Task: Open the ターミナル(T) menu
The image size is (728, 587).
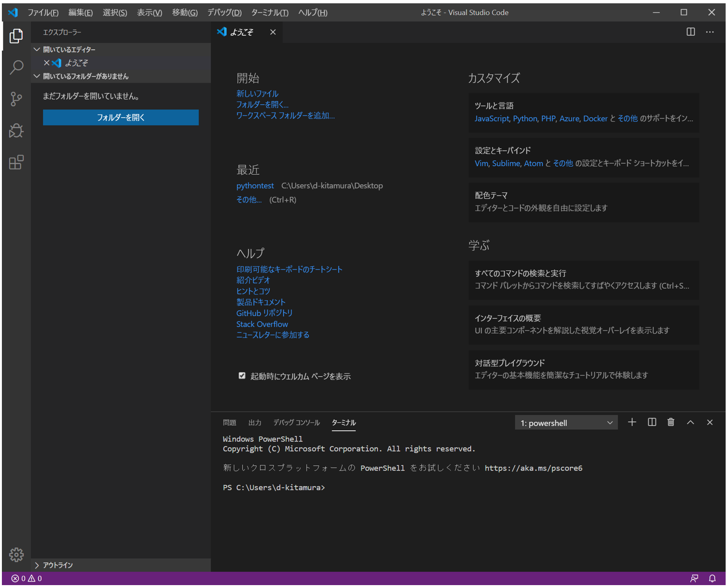Action: click(x=270, y=12)
